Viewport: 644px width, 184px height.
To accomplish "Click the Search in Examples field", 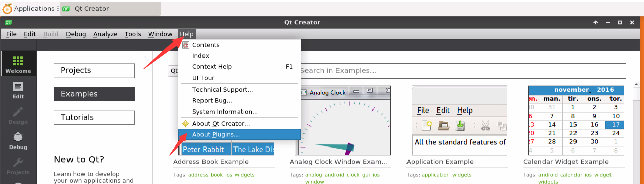I will click(x=462, y=70).
